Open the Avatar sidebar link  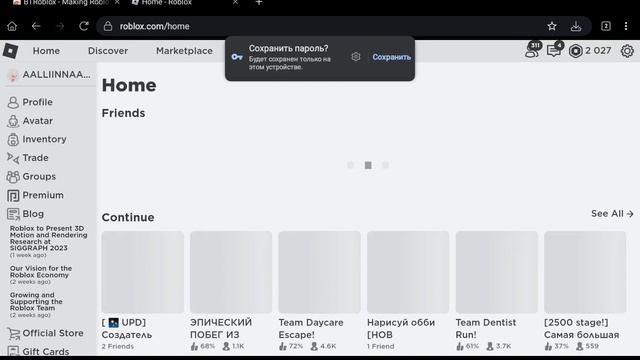[38, 121]
